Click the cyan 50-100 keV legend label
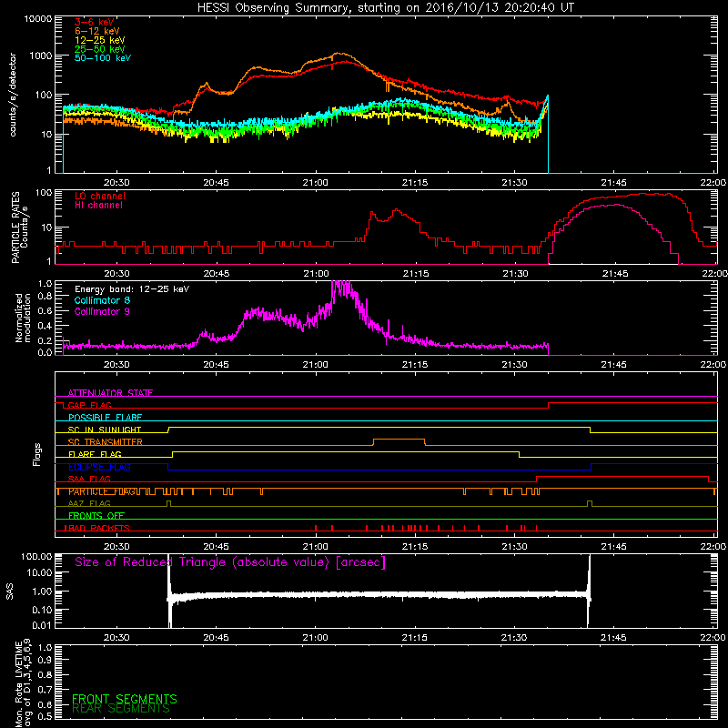 [103, 58]
